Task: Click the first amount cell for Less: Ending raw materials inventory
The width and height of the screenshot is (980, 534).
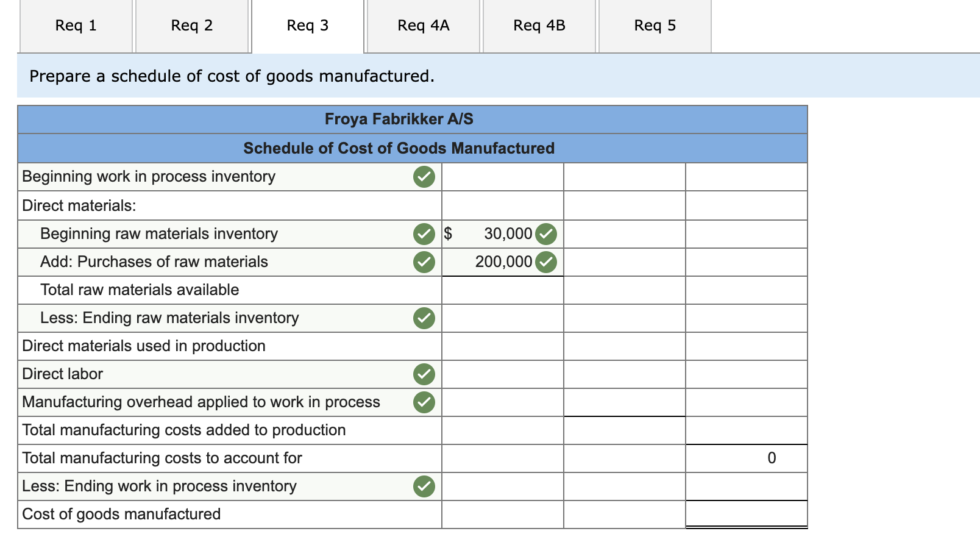Action: click(503, 318)
